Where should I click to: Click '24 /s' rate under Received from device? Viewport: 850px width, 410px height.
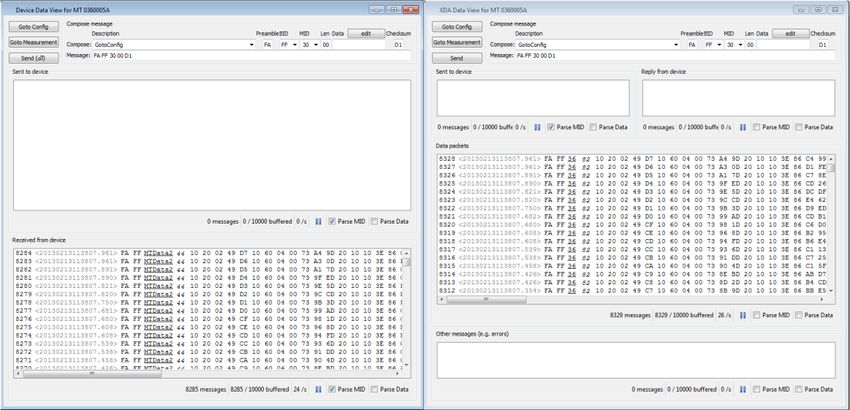(x=300, y=389)
